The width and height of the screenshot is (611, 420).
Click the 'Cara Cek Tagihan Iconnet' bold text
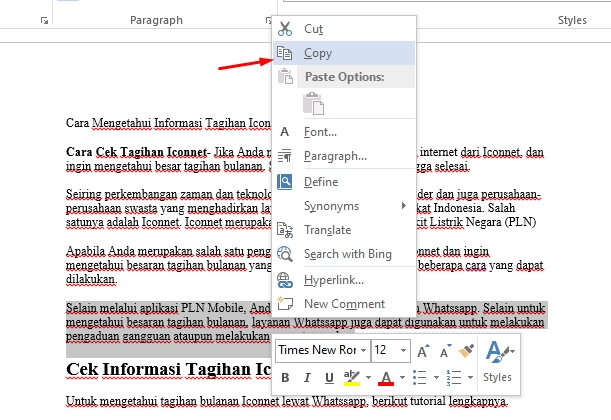pyautogui.click(x=136, y=152)
